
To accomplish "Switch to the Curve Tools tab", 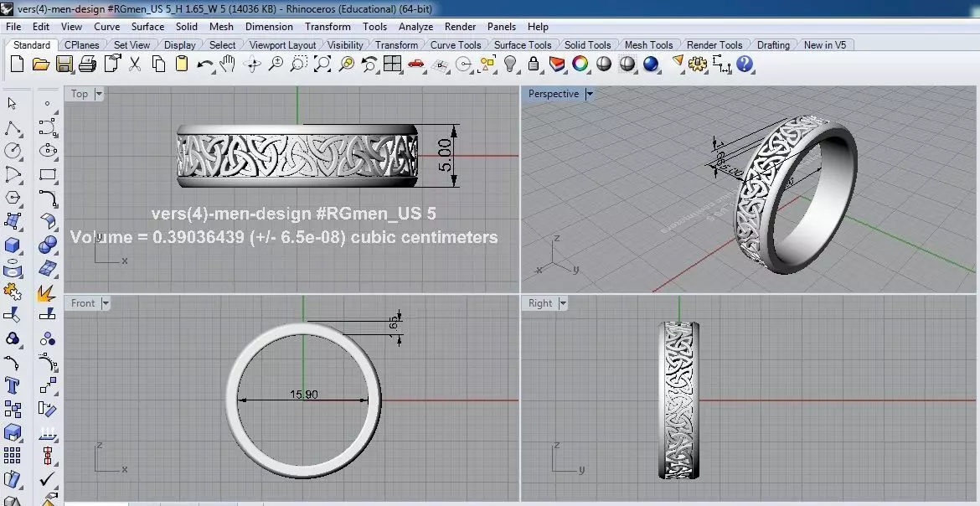I will (456, 45).
